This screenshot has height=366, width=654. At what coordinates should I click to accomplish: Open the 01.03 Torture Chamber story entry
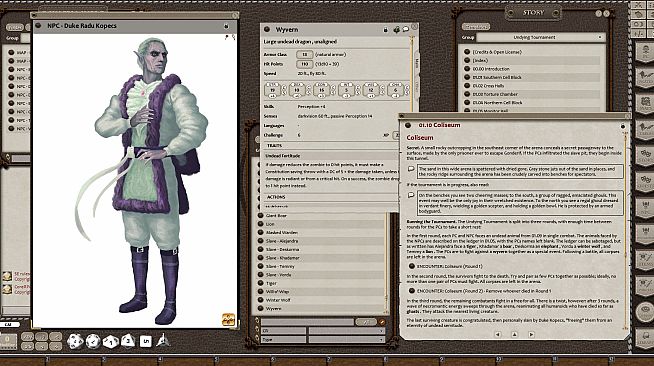pyautogui.click(x=532, y=94)
